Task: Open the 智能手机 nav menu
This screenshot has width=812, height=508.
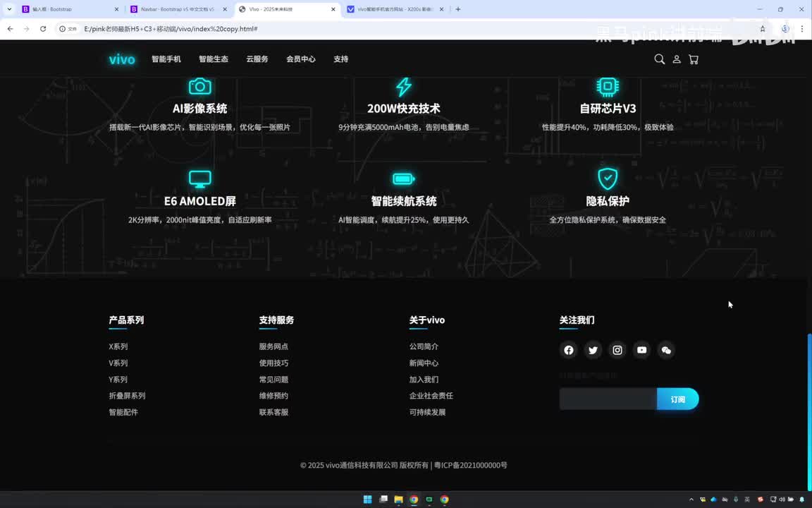Action: [x=166, y=59]
